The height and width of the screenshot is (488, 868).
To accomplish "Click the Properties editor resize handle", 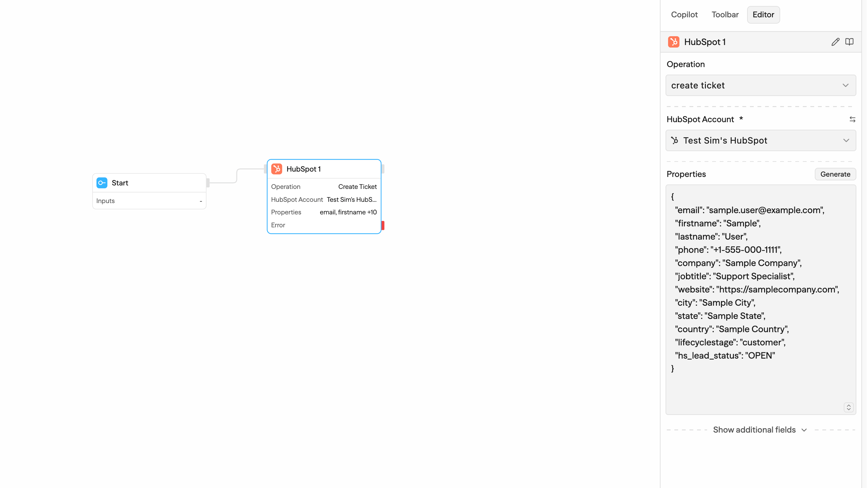I will (848, 407).
